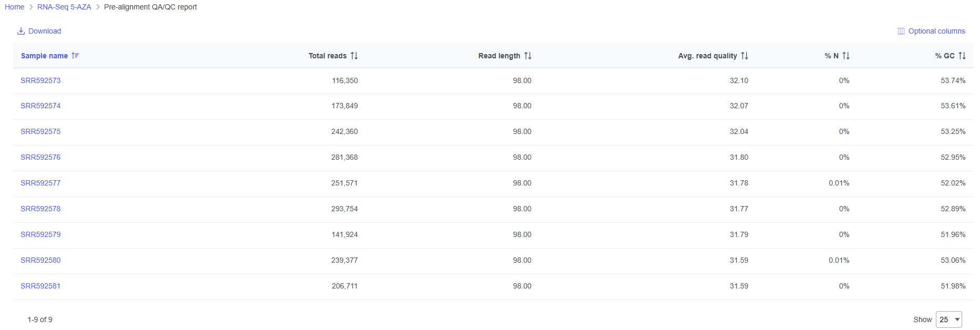Navigate to RNA-Seq 5-AZA breadcrumb

64,7
